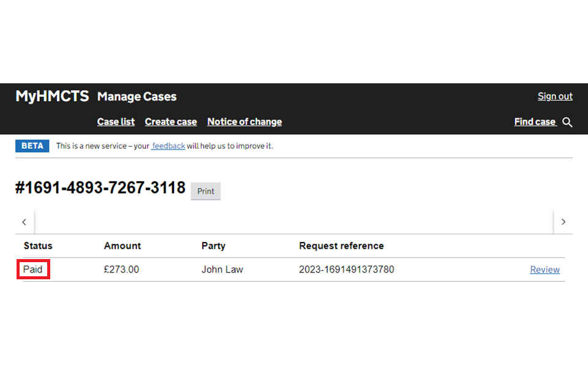Click request reference 2023-1691491373780
Viewport: 588px width, 392px height.
[347, 269]
